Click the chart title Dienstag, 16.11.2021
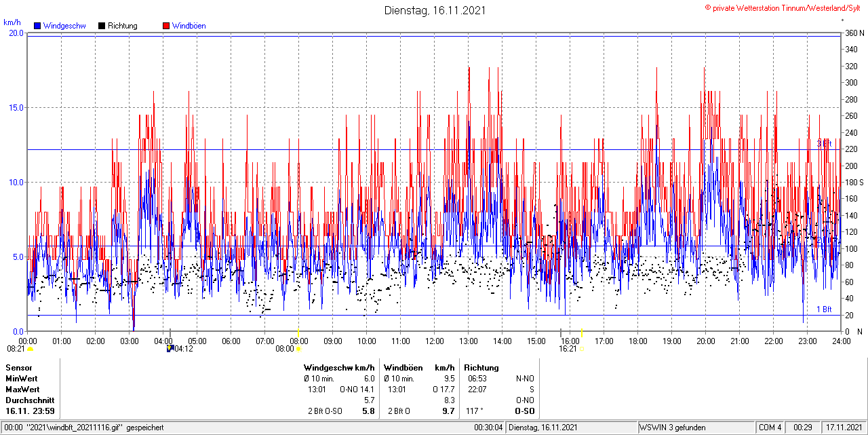868x435 pixels. pos(435,10)
